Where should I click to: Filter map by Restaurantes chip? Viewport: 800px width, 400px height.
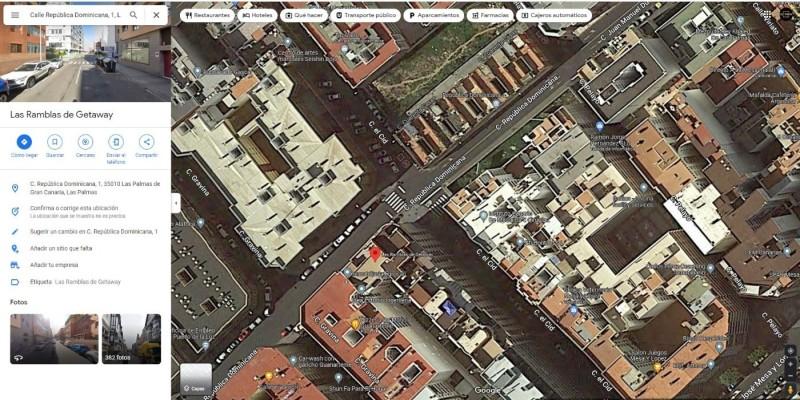point(207,15)
